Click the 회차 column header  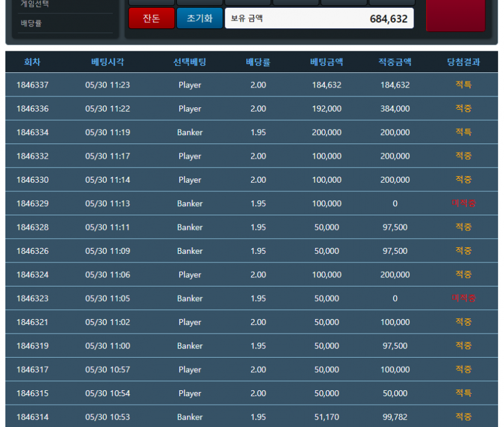(x=32, y=62)
